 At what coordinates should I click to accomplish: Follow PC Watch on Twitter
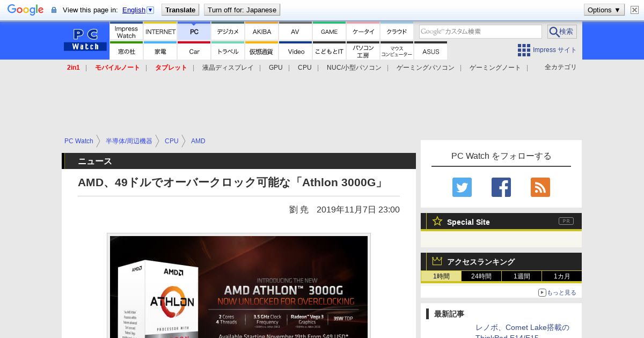(462, 187)
